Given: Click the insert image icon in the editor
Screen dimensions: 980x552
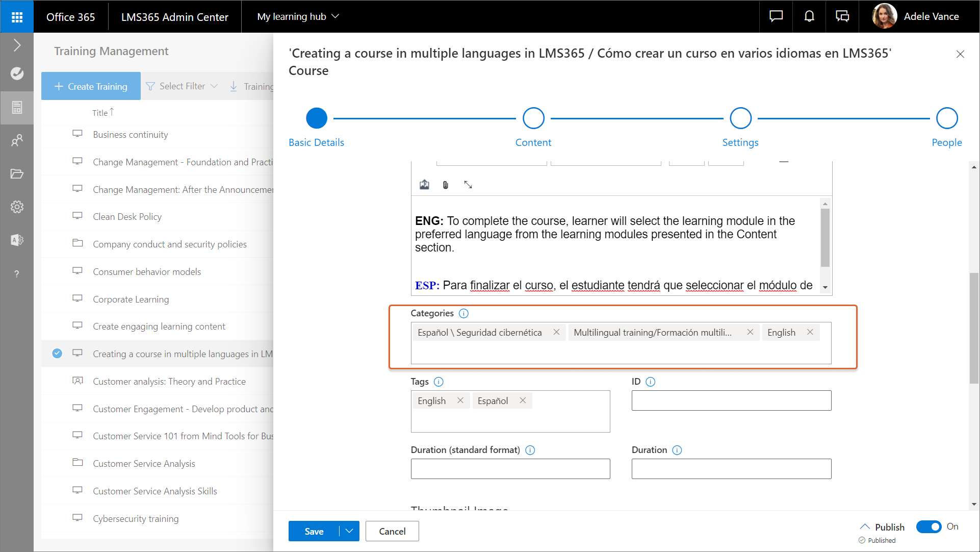Looking at the screenshot, I should (x=424, y=185).
